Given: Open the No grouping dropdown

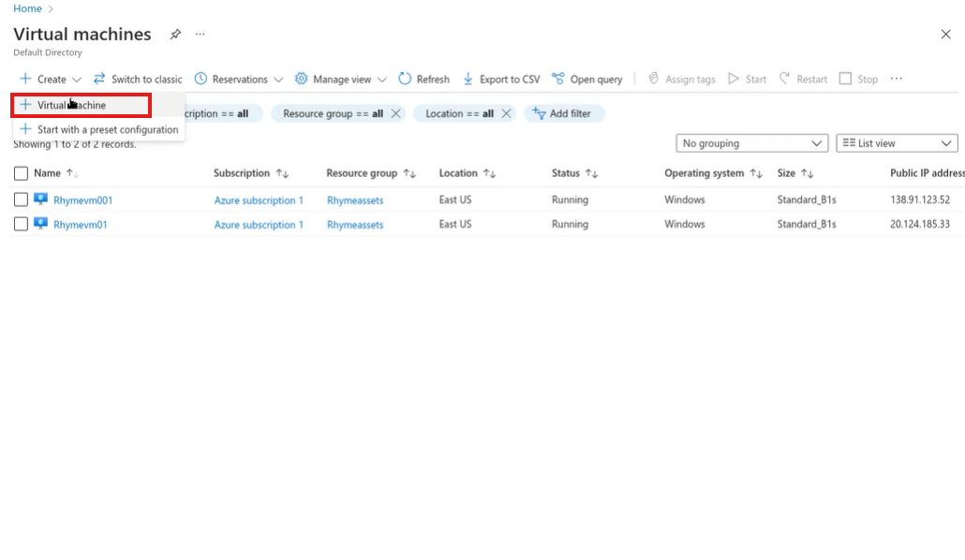Looking at the screenshot, I should coord(752,143).
